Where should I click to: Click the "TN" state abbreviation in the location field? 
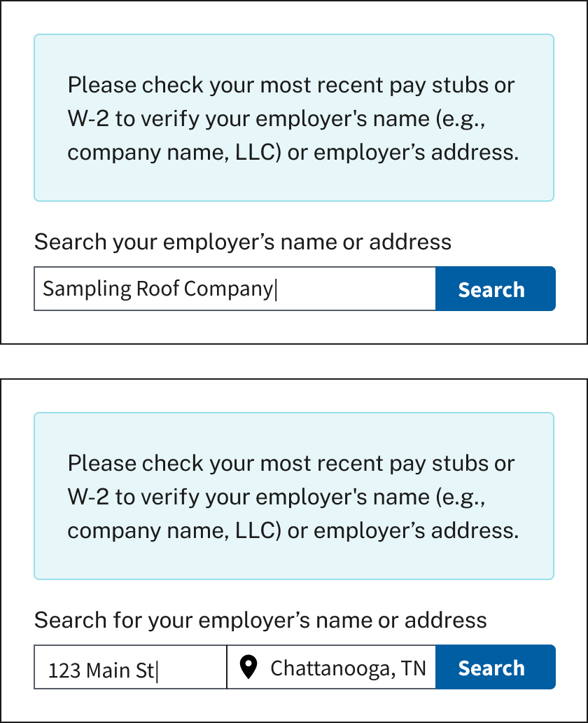pos(413,668)
